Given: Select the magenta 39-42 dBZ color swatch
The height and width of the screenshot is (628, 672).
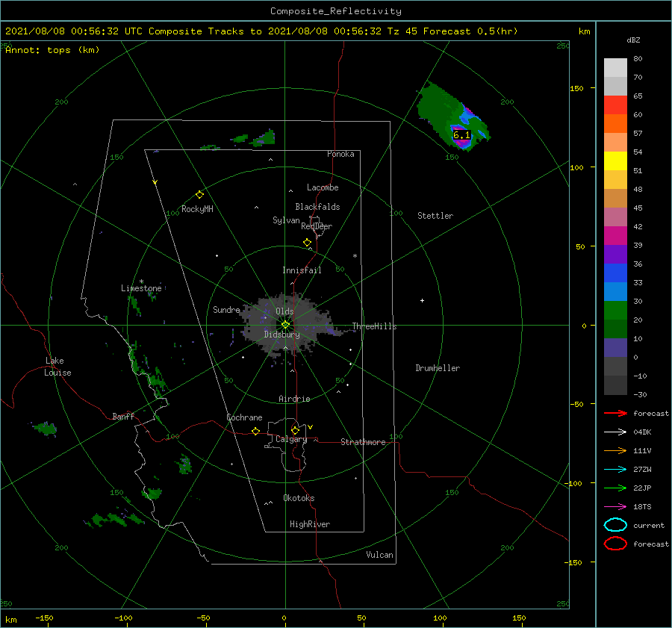Looking at the screenshot, I should [615, 236].
